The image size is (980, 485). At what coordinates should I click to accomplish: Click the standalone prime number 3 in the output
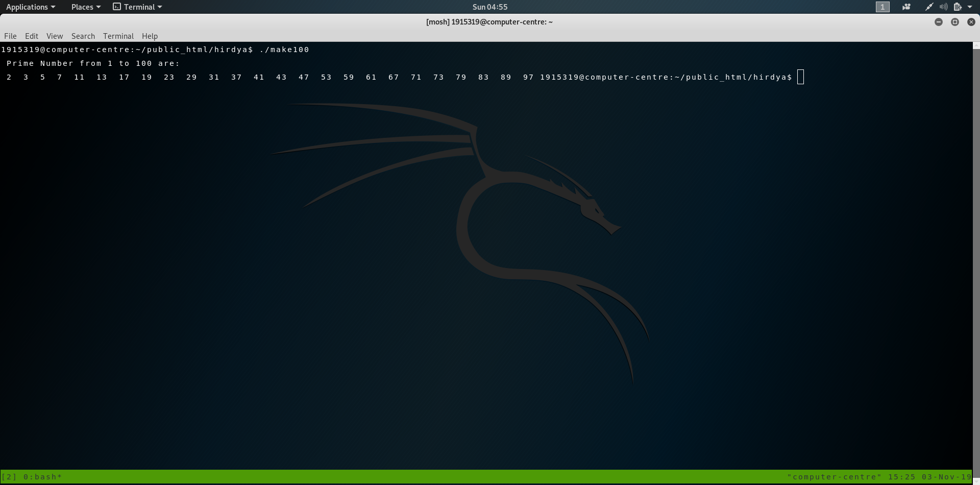pyautogui.click(x=26, y=77)
